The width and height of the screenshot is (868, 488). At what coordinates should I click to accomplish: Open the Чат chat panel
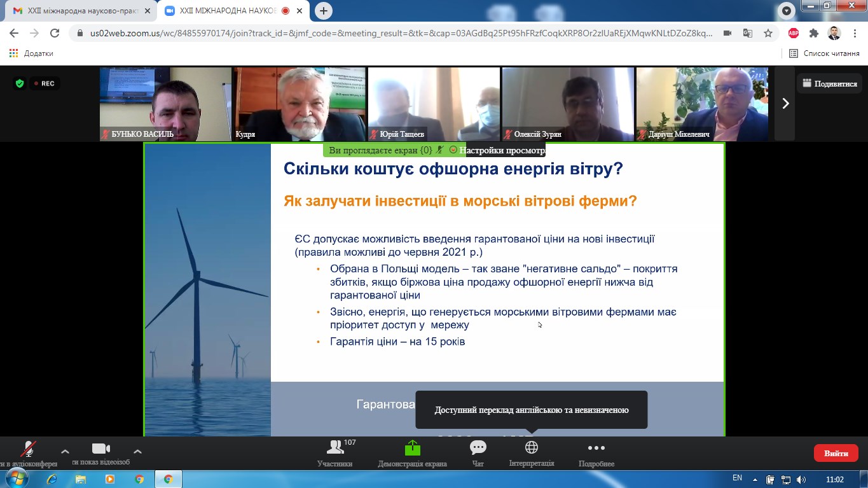click(x=478, y=453)
